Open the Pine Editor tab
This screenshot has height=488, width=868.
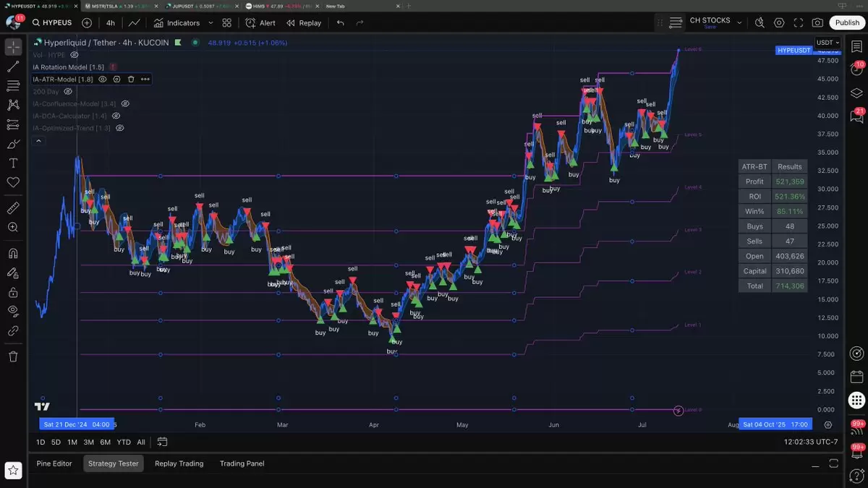54,463
